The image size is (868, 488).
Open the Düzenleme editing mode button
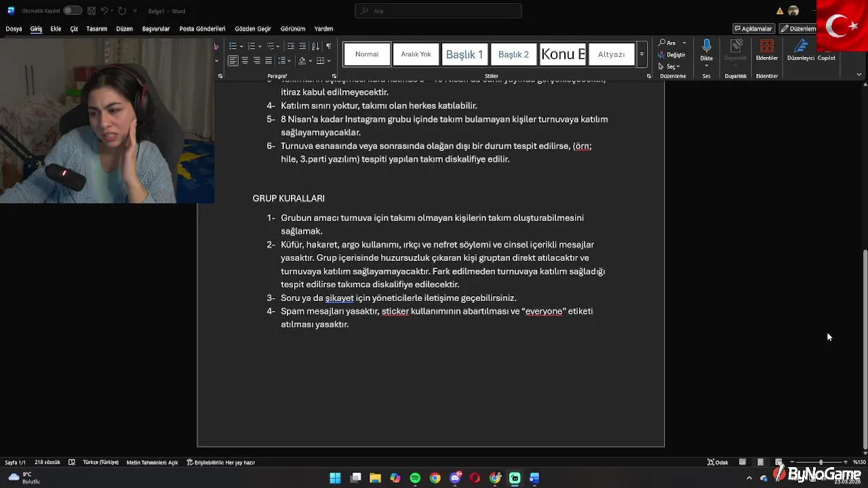pyautogui.click(x=798, y=28)
